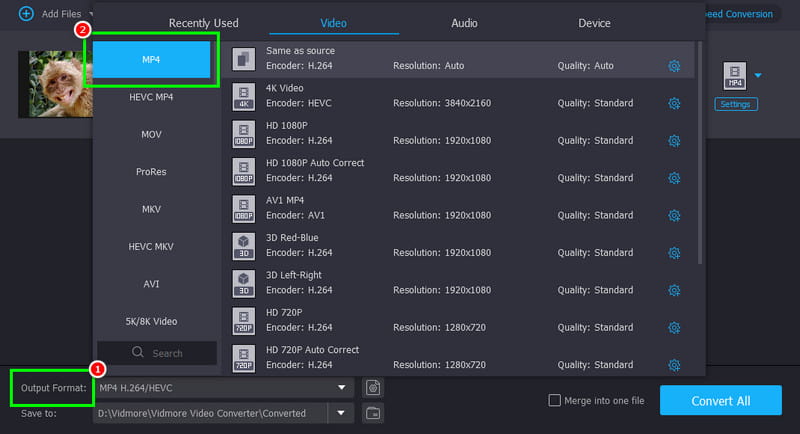Click the Add Files button label
The width and height of the screenshot is (800, 434).
pyautogui.click(x=61, y=14)
